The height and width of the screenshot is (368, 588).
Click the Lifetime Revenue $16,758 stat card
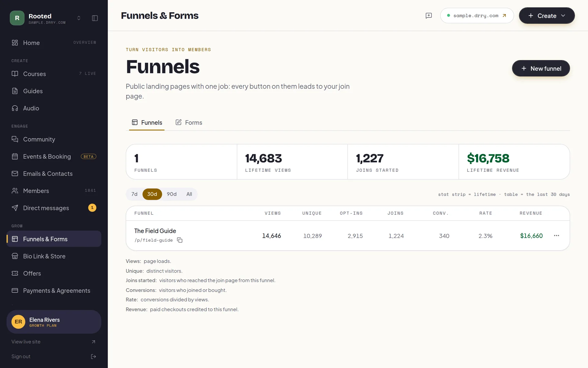pos(514,162)
